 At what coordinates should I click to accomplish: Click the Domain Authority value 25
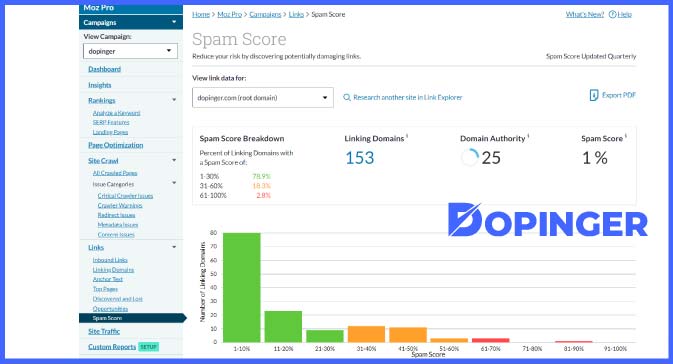(x=491, y=158)
